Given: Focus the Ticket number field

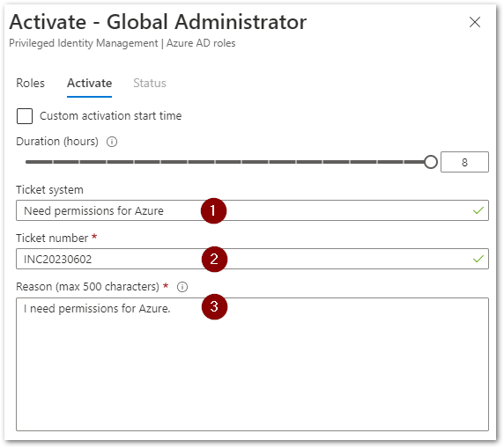Looking at the screenshot, I should point(252,259).
